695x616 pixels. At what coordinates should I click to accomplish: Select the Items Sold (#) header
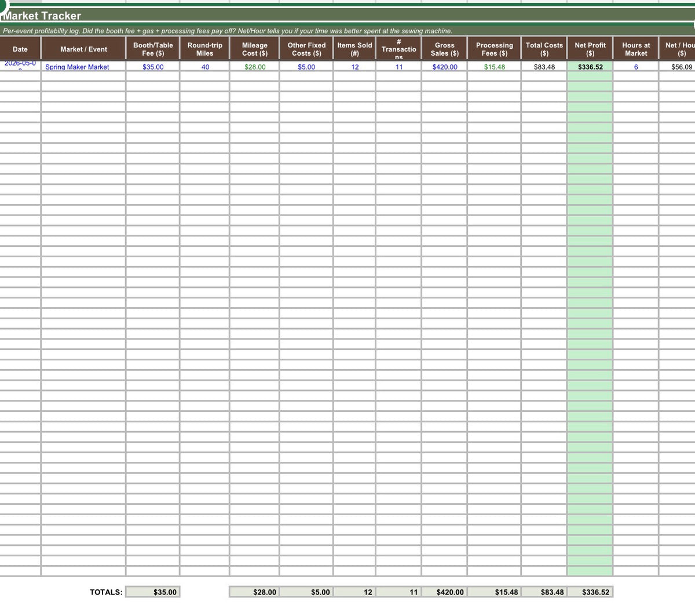pyautogui.click(x=355, y=49)
